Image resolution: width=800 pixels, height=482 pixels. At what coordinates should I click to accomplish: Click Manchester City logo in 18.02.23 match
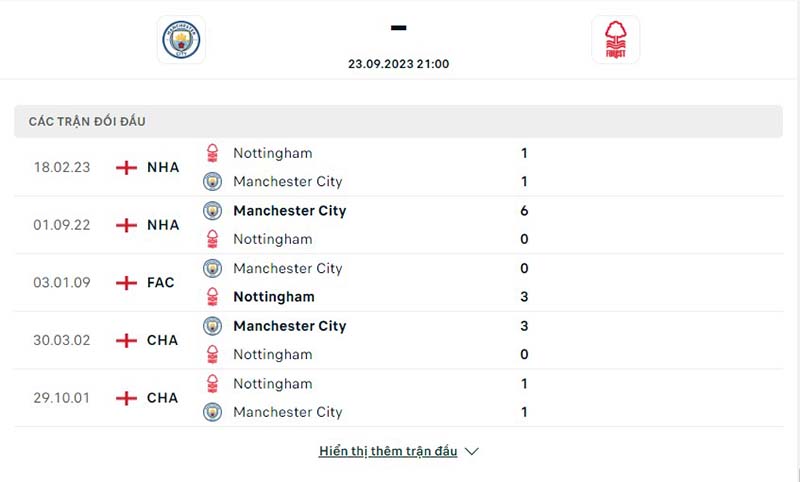[x=212, y=182]
